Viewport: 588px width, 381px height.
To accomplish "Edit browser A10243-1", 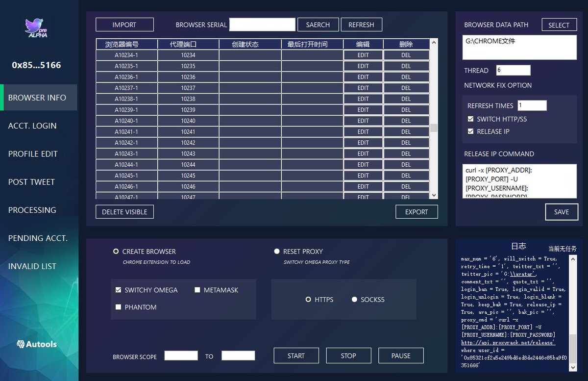I will tap(363, 153).
